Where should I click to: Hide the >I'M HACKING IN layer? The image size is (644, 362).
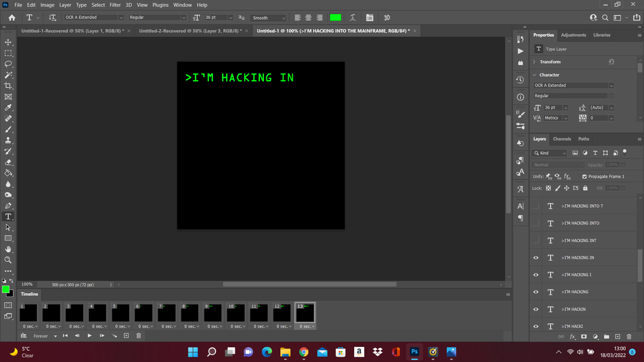536,258
